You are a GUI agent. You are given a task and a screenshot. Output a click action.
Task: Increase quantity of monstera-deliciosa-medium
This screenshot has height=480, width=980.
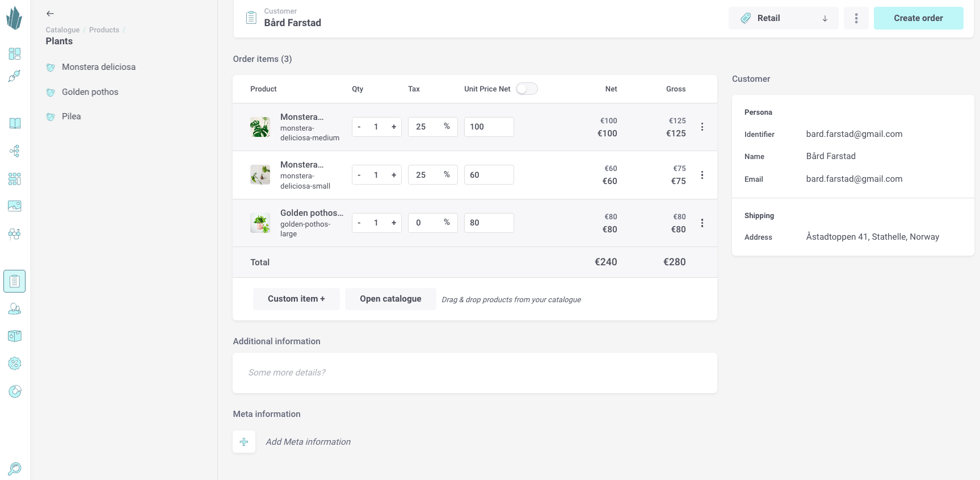coord(394,127)
